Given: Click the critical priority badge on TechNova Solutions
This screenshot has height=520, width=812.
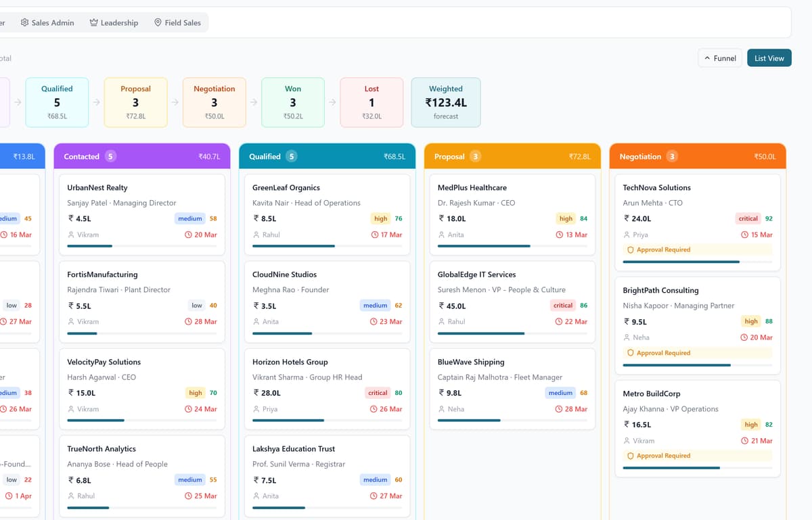Looking at the screenshot, I should tap(748, 218).
